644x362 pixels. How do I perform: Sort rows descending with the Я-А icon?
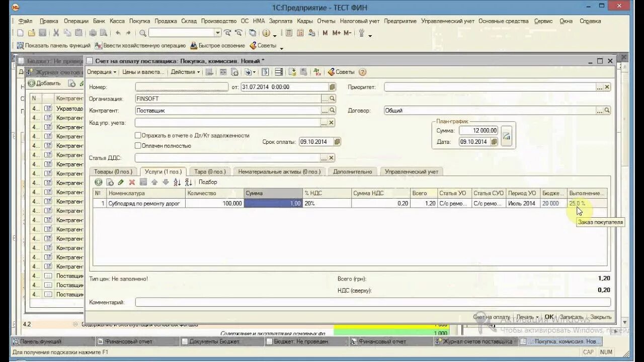[188, 182]
